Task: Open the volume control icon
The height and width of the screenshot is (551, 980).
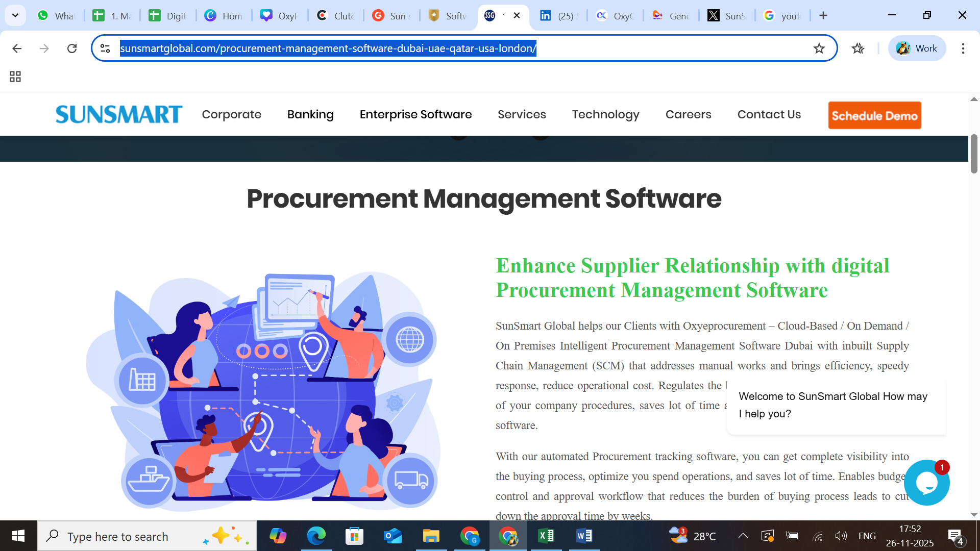Action: 841,536
